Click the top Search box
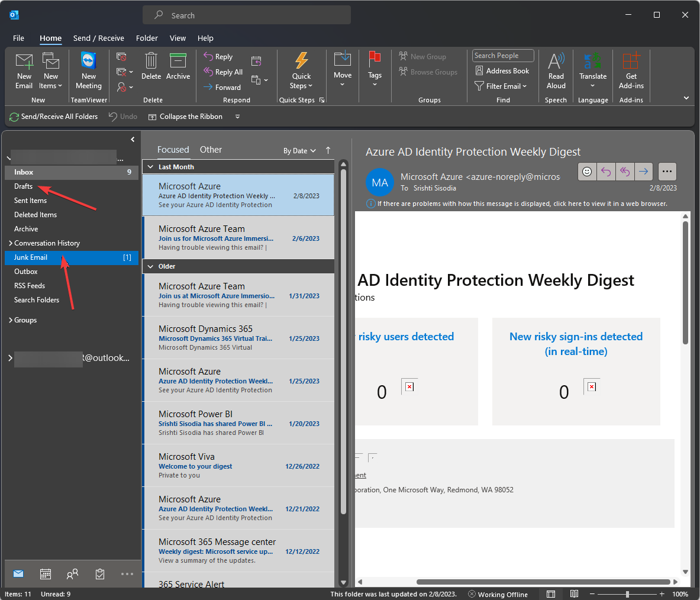 click(x=246, y=15)
